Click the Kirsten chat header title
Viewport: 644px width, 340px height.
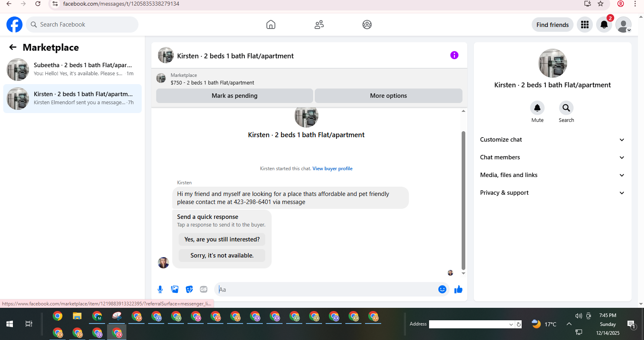(235, 56)
